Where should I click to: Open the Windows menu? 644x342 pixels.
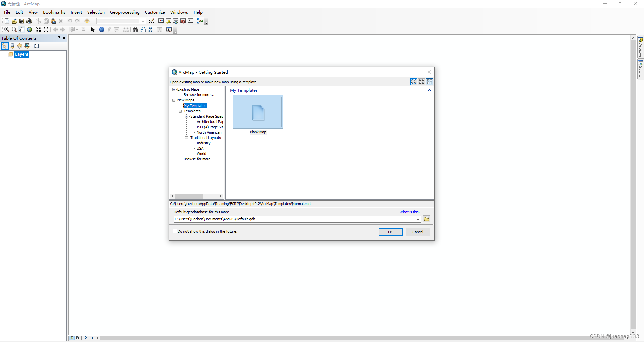179,12
